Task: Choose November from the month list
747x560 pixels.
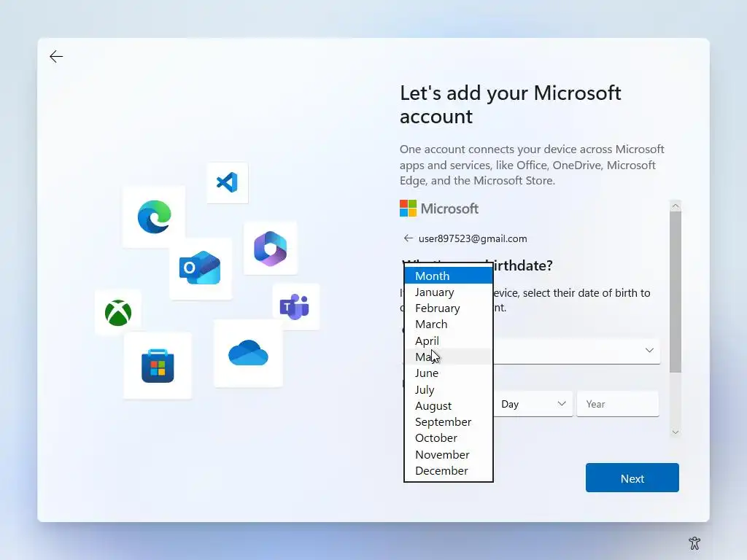Action: pyautogui.click(x=449, y=454)
